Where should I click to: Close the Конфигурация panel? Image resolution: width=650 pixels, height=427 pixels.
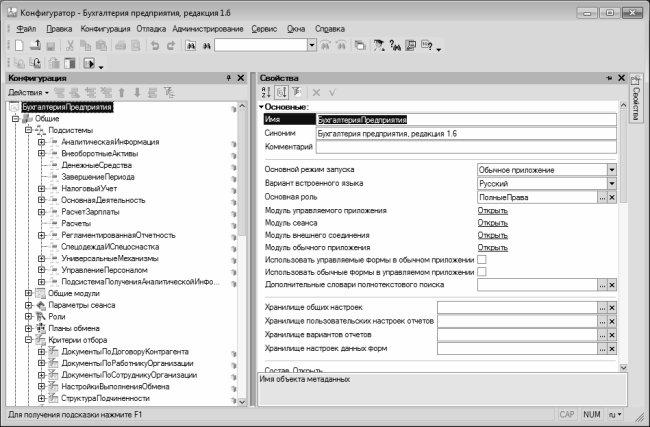pyautogui.click(x=240, y=77)
